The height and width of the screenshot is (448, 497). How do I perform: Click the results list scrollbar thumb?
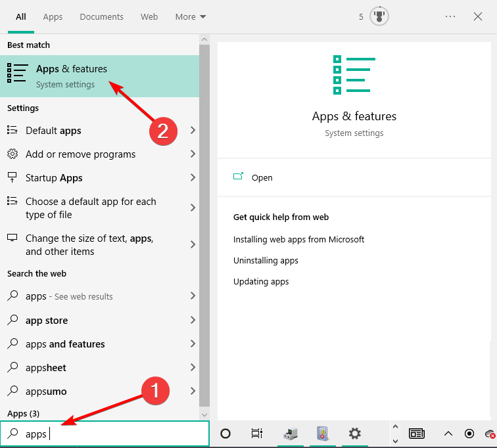[x=204, y=225]
